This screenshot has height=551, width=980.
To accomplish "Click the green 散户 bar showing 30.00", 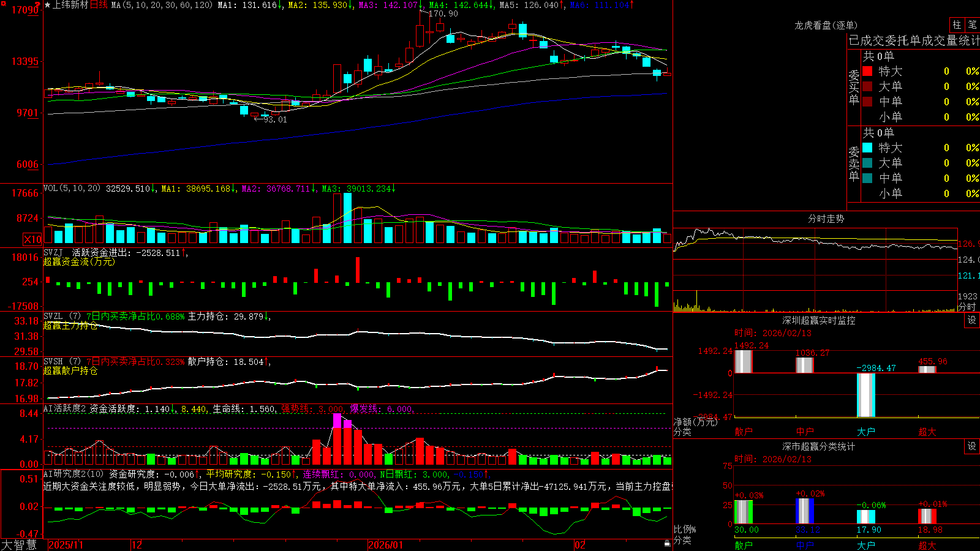I will coord(744,512).
